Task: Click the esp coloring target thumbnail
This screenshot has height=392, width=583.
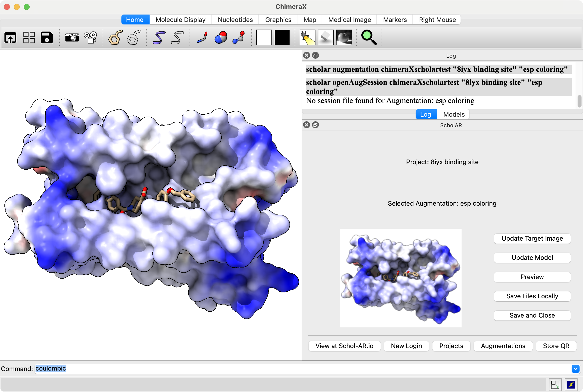Action: 400,278
